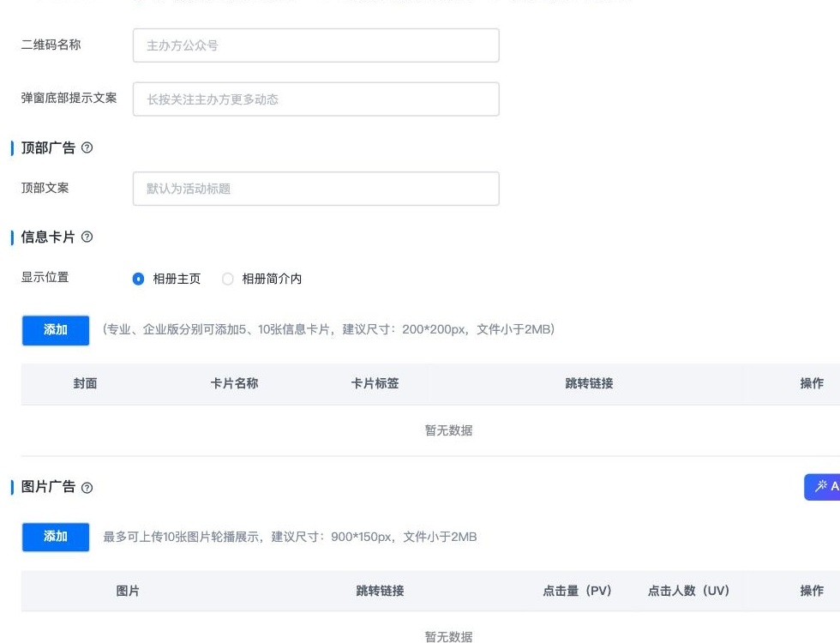
Task: Click 暂无数据 text in info card table
Action: (448, 430)
